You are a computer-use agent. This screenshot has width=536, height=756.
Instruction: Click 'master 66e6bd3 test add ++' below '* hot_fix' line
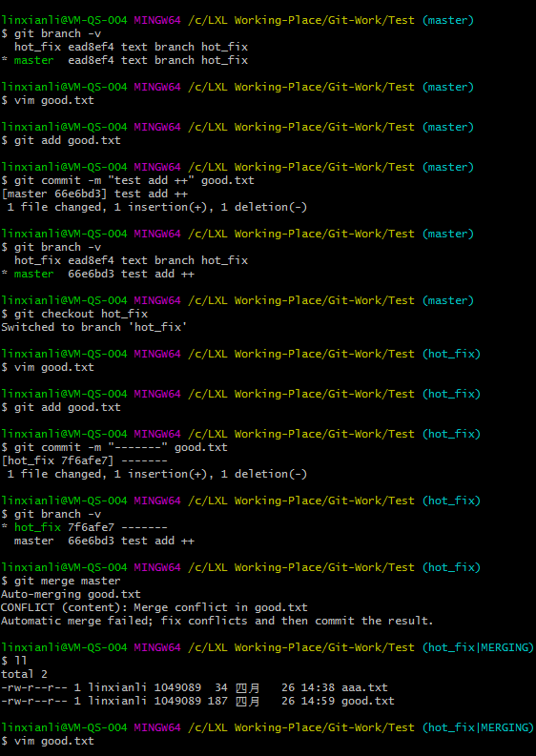(x=104, y=541)
